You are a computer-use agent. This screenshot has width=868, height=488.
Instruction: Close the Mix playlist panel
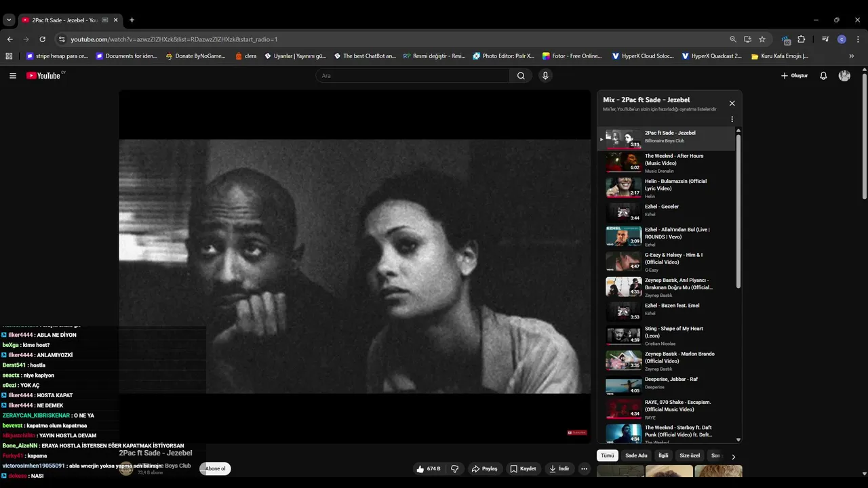732,103
